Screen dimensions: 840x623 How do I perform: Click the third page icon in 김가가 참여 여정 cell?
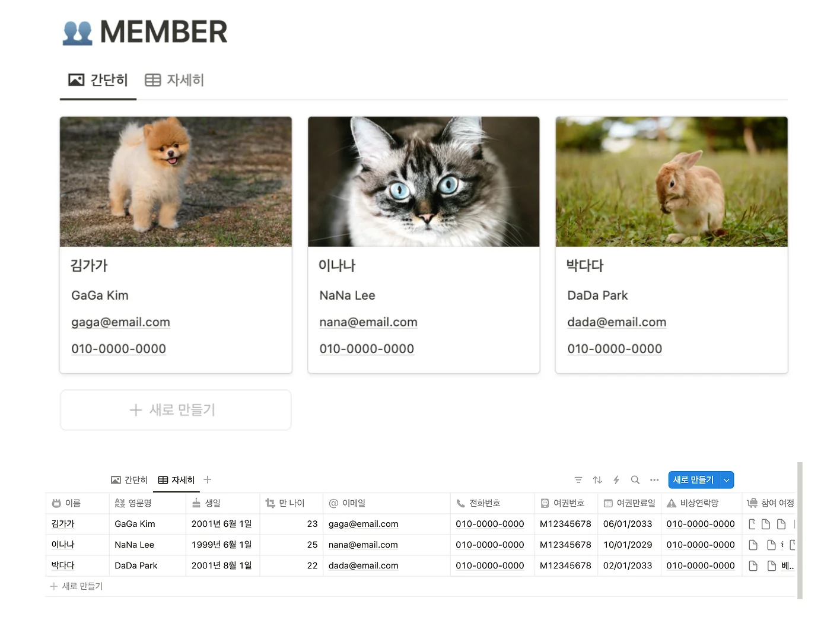(x=781, y=524)
